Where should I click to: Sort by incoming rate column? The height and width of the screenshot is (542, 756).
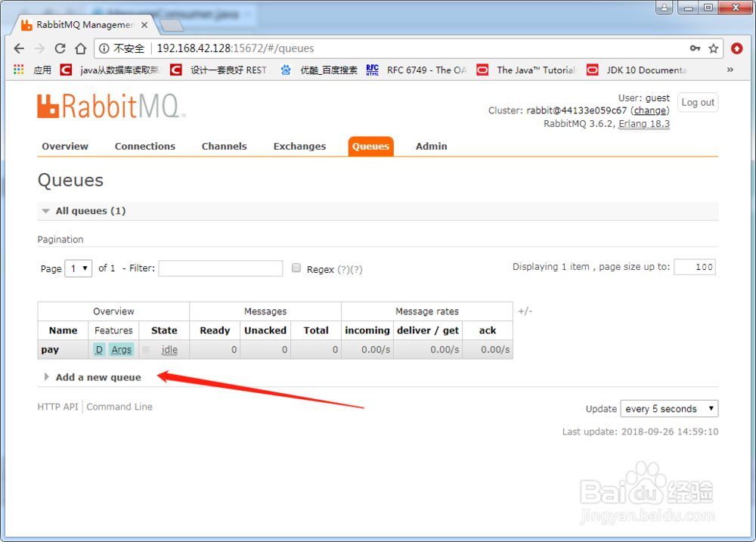(x=367, y=330)
